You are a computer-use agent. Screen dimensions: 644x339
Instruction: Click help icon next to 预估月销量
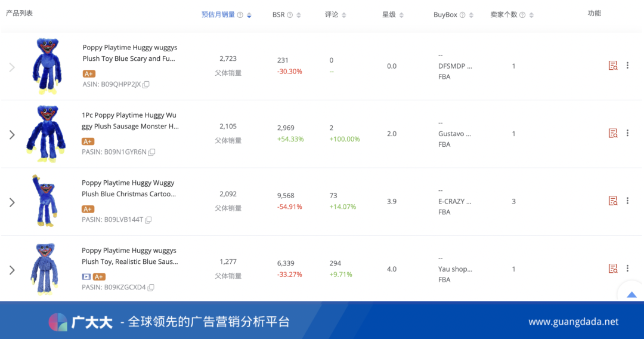point(240,15)
